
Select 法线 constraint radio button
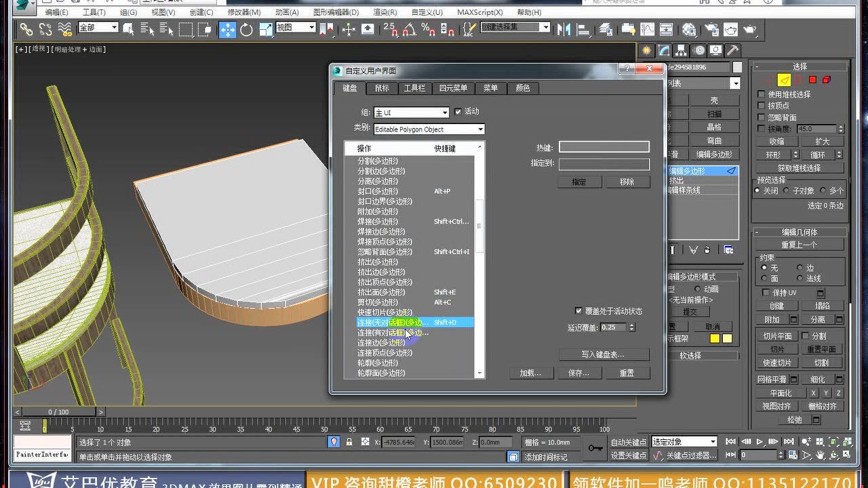click(800, 279)
